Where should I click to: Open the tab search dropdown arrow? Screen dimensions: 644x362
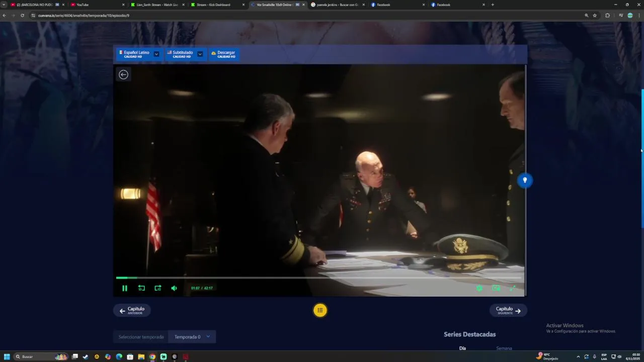click(x=4, y=5)
